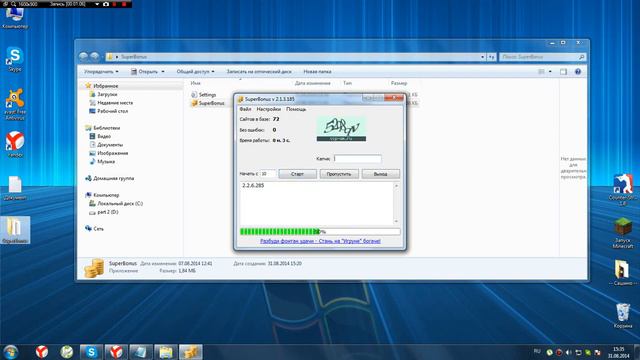This screenshot has height=360, width=640.
Task: Open the blue promo link below progress bar
Action: click(320, 241)
